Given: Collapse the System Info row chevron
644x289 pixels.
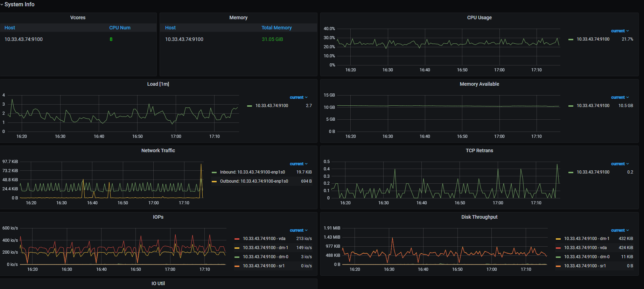Looking at the screenshot, I should pyautogui.click(x=2, y=5).
